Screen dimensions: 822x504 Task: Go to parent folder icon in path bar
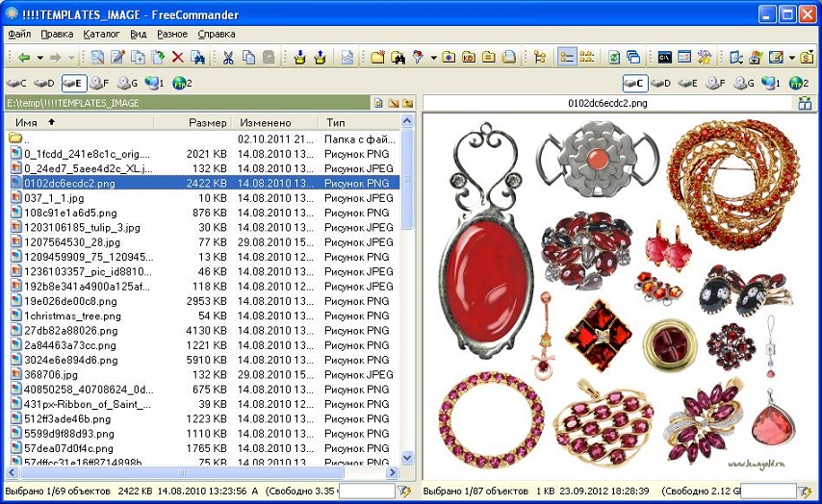(407, 103)
